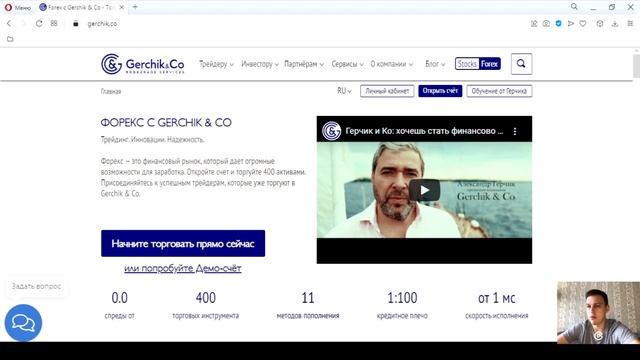
Task: Open the Opera easy setup sidebar icon
Action: pyautogui.click(x=630, y=24)
